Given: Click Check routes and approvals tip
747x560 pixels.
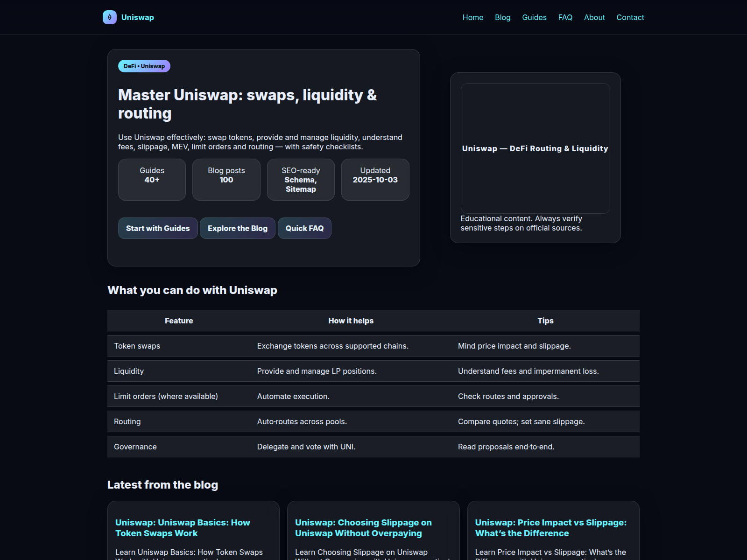Looking at the screenshot, I should tap(545, 396).
